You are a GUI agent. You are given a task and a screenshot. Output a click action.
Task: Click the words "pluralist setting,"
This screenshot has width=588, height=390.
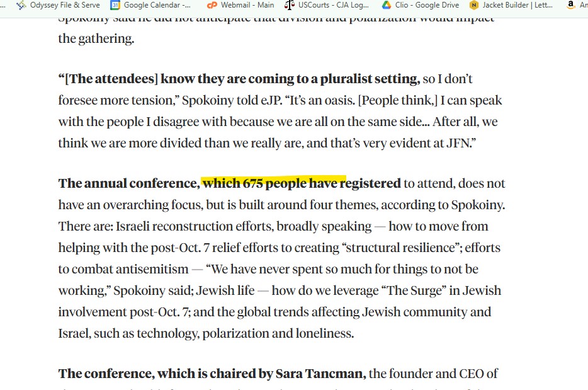(370, 79)
